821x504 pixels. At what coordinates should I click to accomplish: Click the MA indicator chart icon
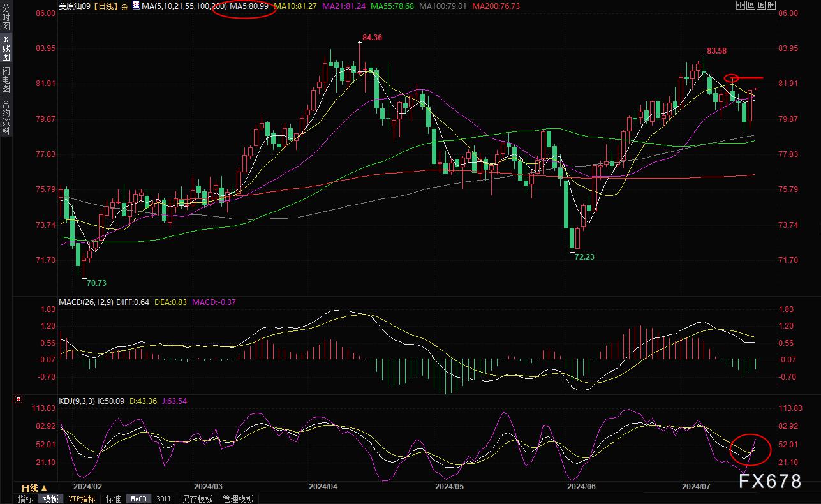pyautogui.click(x=137, y=6)
